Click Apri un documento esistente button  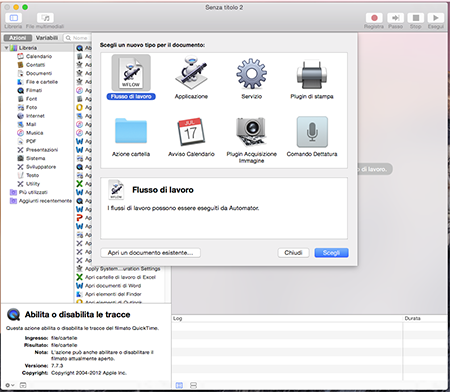coord(150,253)
